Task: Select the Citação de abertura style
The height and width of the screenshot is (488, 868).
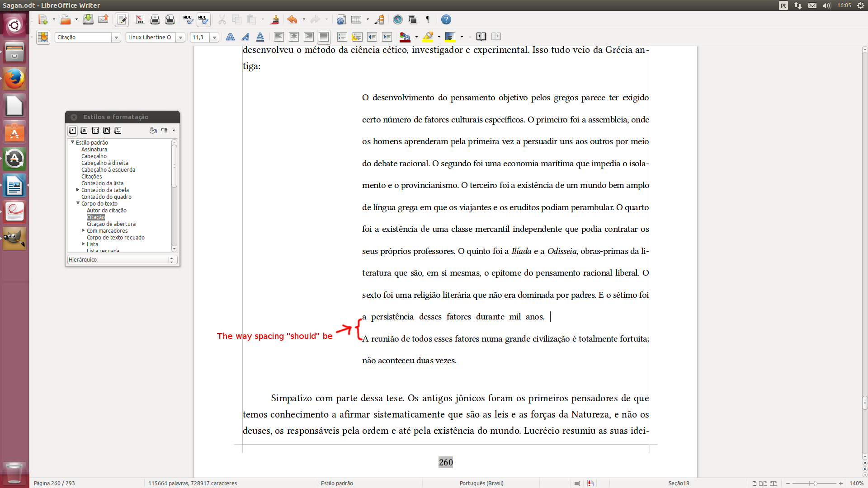Action: 111,224
